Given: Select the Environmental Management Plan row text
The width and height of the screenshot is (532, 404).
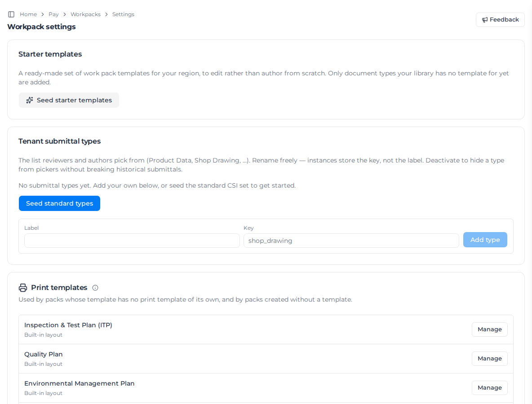Looking at the screenshot, I should pos(80,383).
